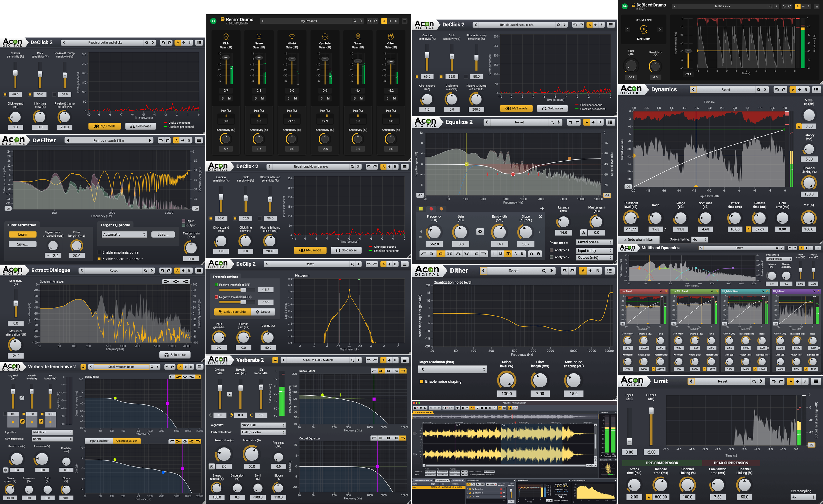Switch to Input Equalizer tab in Verberate Immersive 2

pyautogui.click(x=99, y=441)
